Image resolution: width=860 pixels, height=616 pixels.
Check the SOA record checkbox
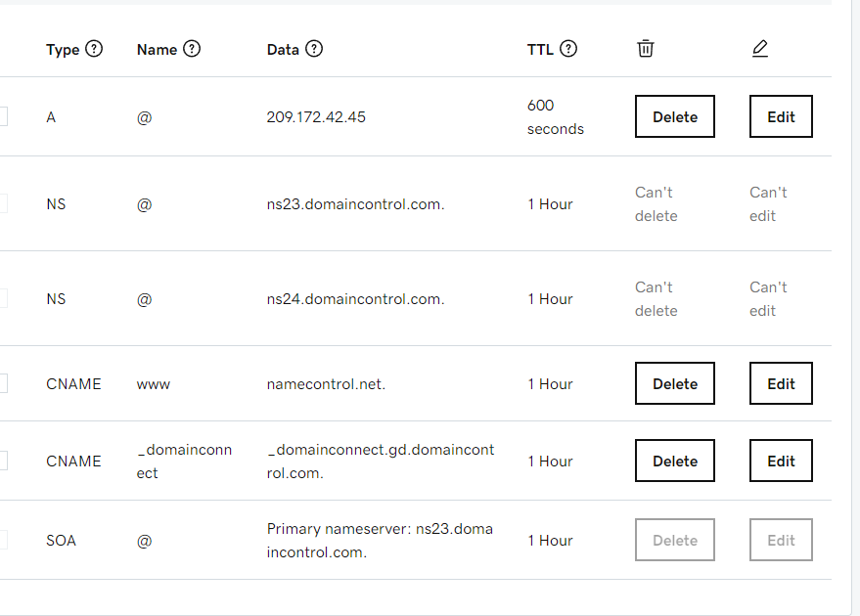point(2,540)
